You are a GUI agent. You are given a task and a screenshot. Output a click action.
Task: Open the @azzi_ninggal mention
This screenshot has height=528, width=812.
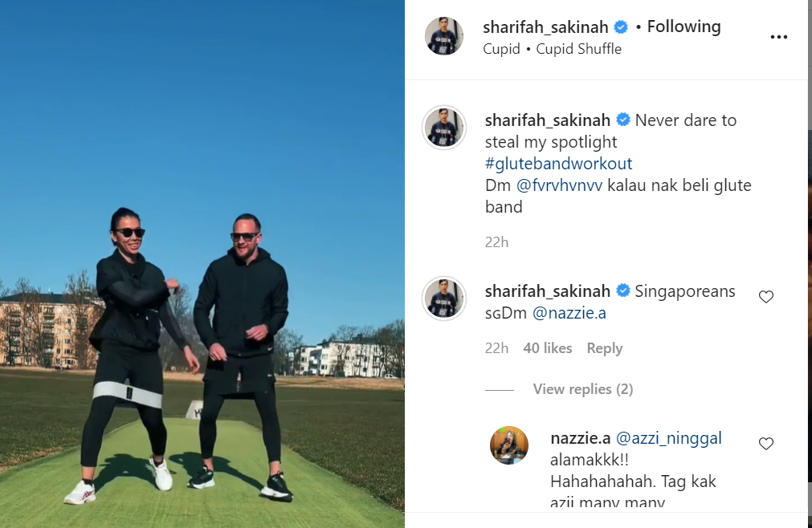click(x=668, y=438)
